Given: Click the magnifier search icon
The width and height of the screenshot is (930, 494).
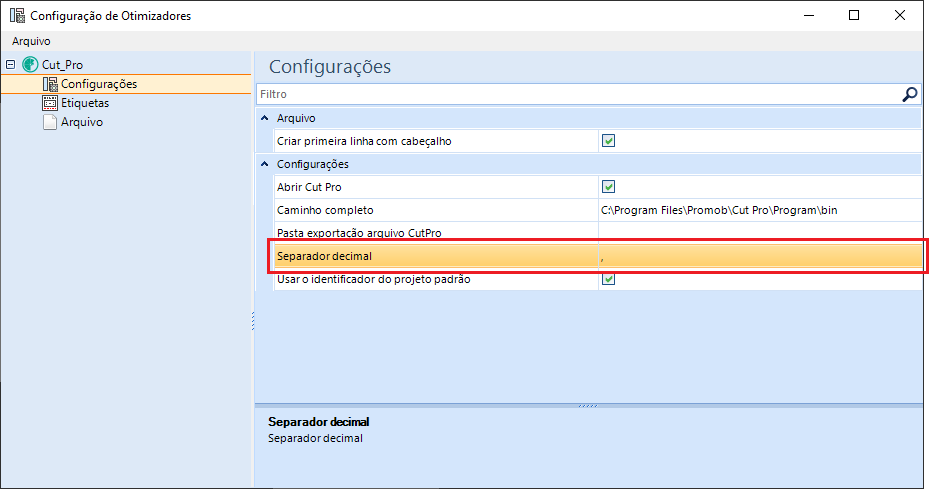Looking at the screenshot, I should pos(910,94).
